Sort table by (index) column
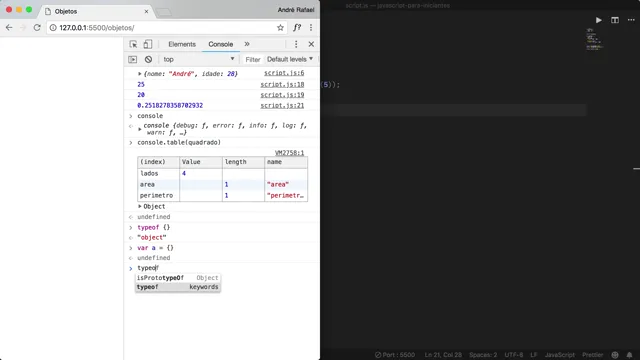The width and height of the screenshot is (640, 360). [x=158, y=162]
